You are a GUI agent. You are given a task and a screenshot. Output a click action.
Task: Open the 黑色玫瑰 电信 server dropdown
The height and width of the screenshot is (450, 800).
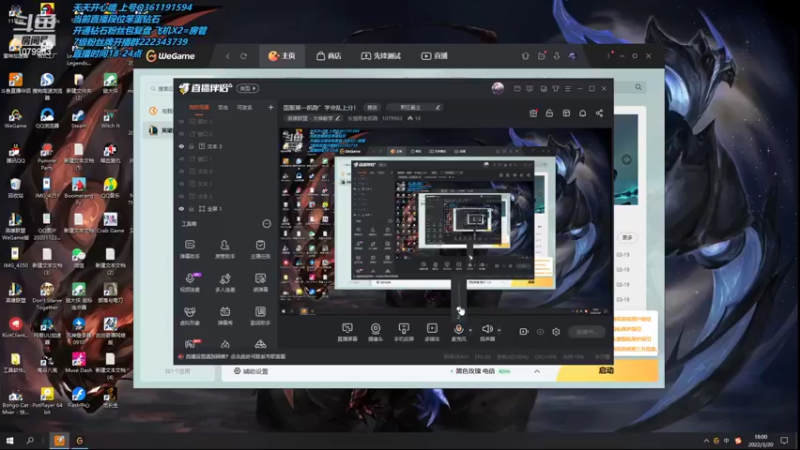pyautogui.click(x=537, y=371)
